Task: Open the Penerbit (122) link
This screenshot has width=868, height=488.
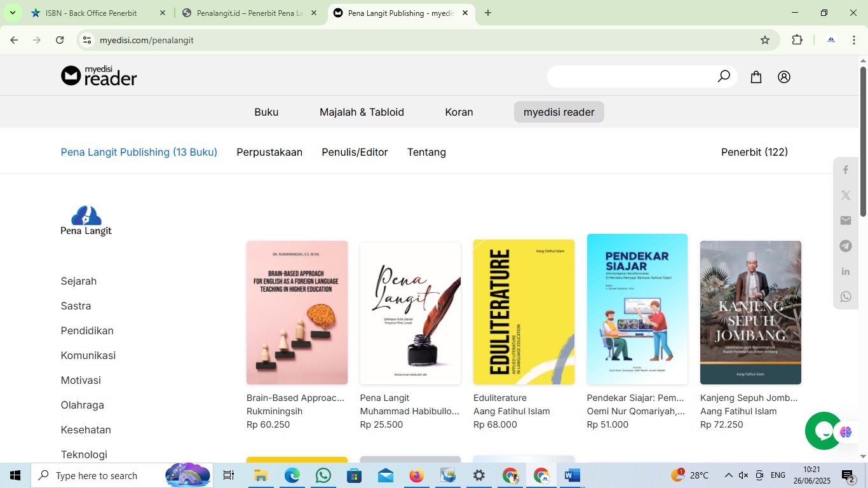Action: pyautogui.click(x=754, y=152)
